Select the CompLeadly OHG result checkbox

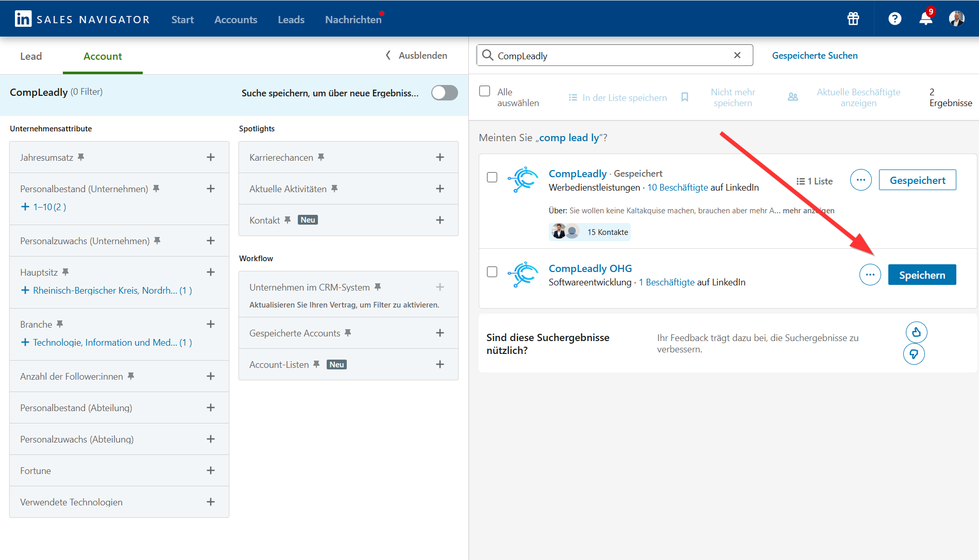[492, 271]
